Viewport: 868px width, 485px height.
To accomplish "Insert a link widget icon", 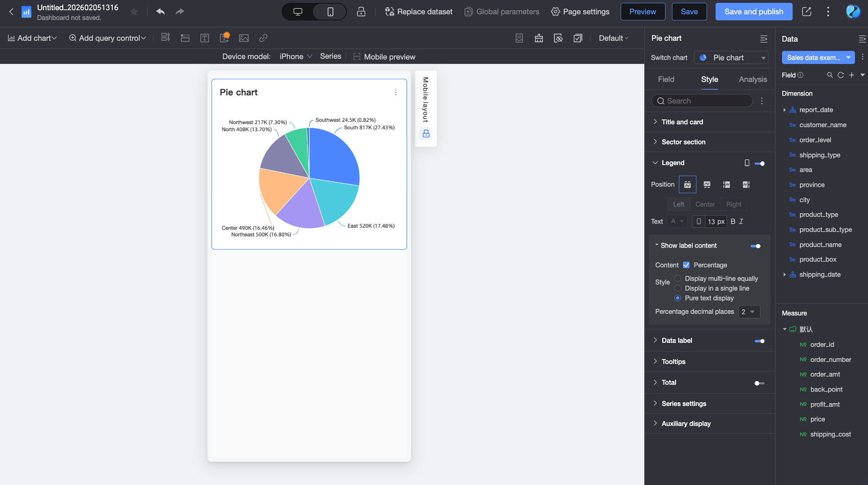I will [x=263, y=38].
